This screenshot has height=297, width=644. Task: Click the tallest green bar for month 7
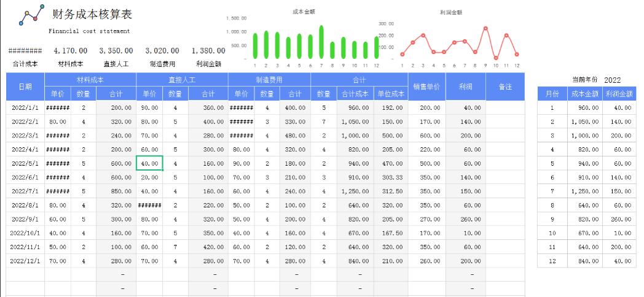click(x=321, y=42)
